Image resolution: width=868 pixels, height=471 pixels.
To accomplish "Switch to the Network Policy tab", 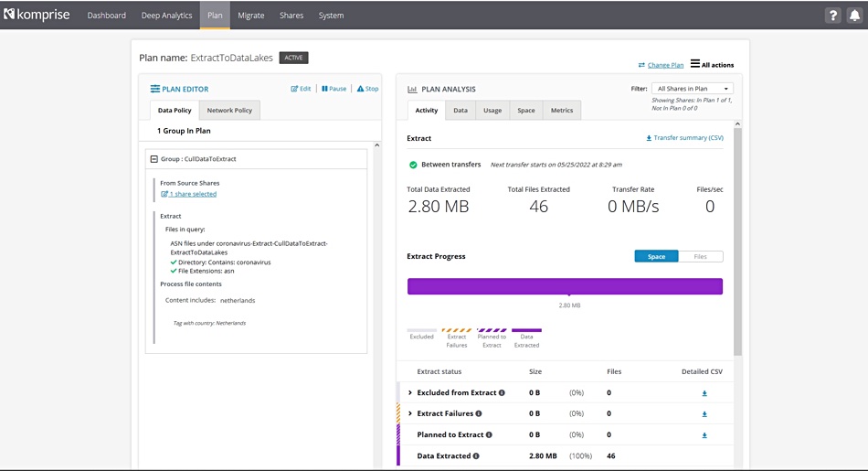I will point(229,111).
